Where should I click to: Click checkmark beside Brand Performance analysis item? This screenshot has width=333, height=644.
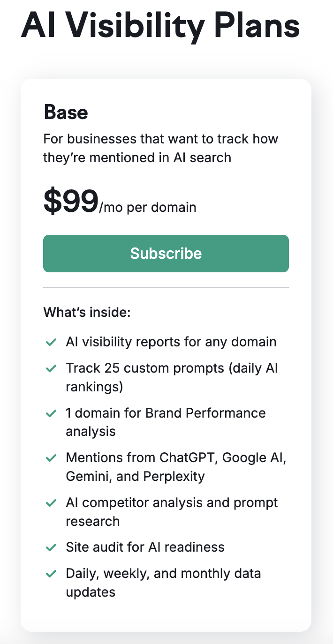pyautogui.click(x=51, y=414)
